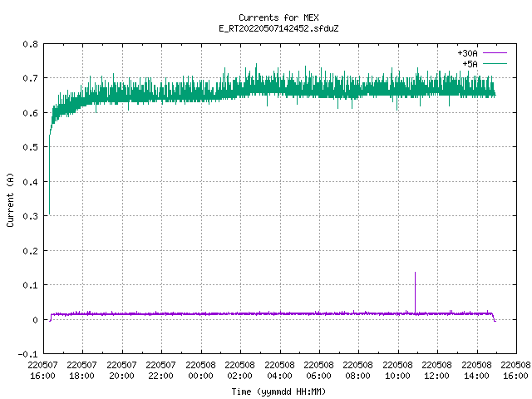This screenshot has height=399, width=532.
Task: Click the purple +30A spike peak near 0.14
Action: point(415,273)
